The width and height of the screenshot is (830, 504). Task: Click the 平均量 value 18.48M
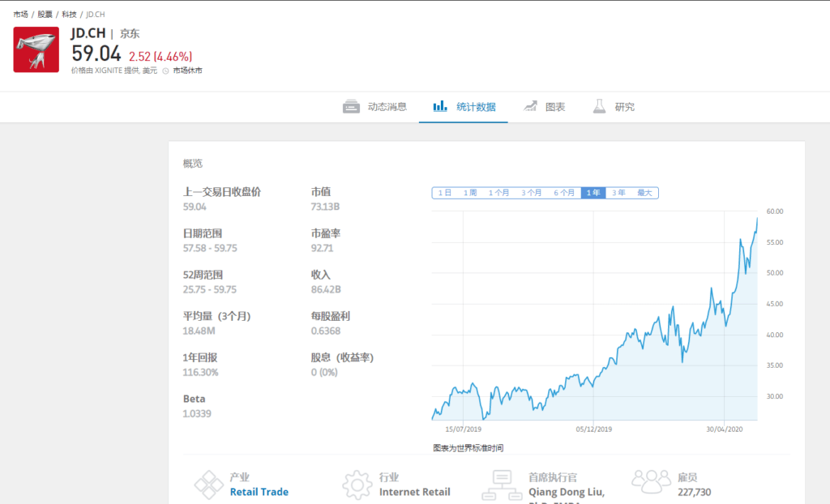[x=199, y=331]
